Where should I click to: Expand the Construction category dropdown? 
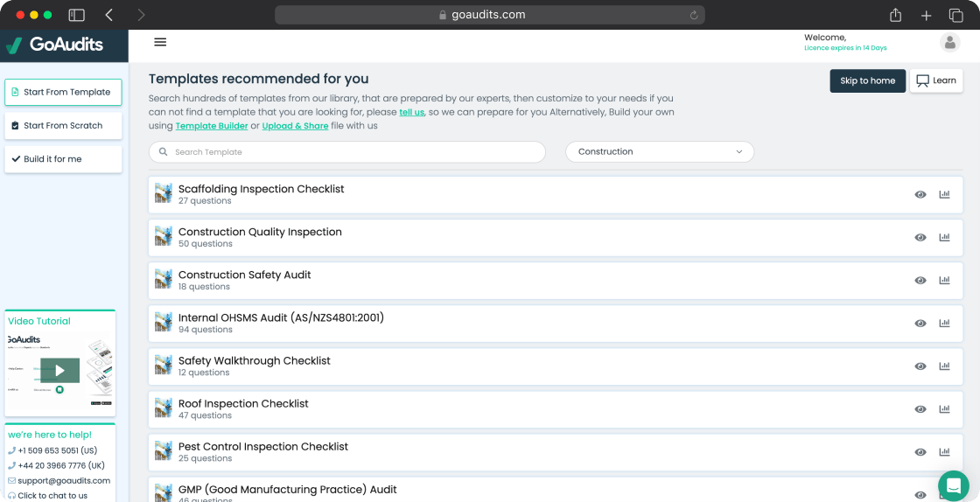coord(660,151)
